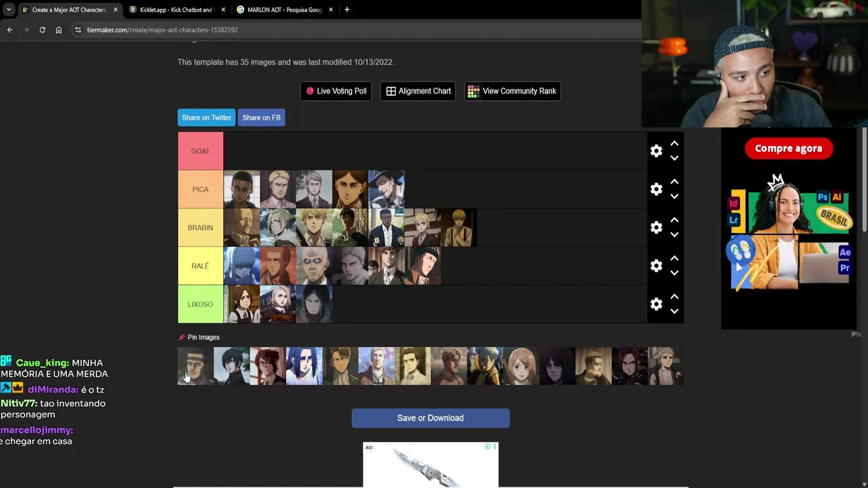This screenshot has width=868, height=488.
Task: Click Save or Download button
Action: click(x=431, y=418)
